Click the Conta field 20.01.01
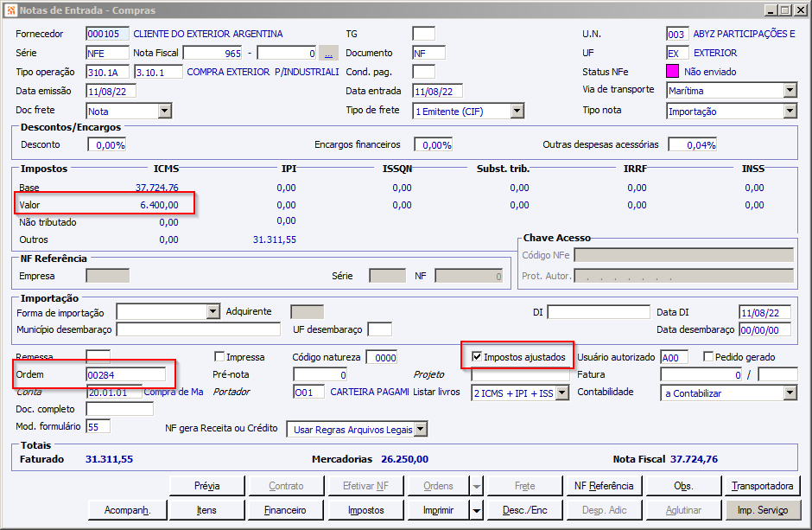 [113, 393]
